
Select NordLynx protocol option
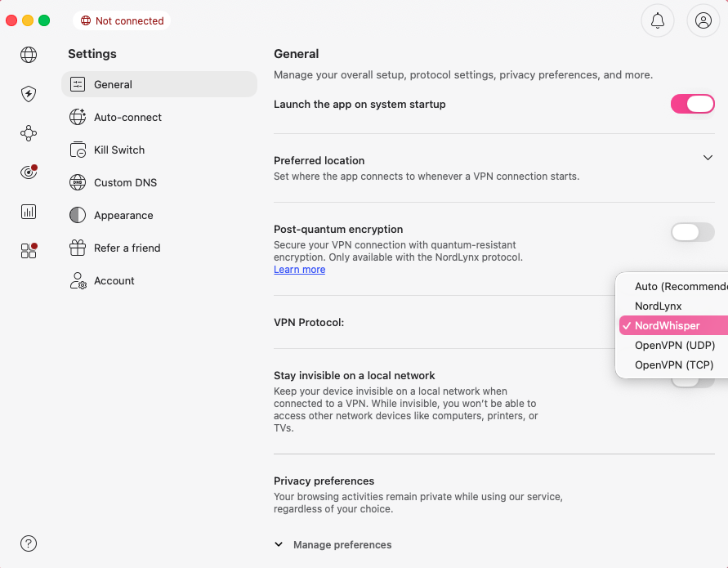pos(673,306)
